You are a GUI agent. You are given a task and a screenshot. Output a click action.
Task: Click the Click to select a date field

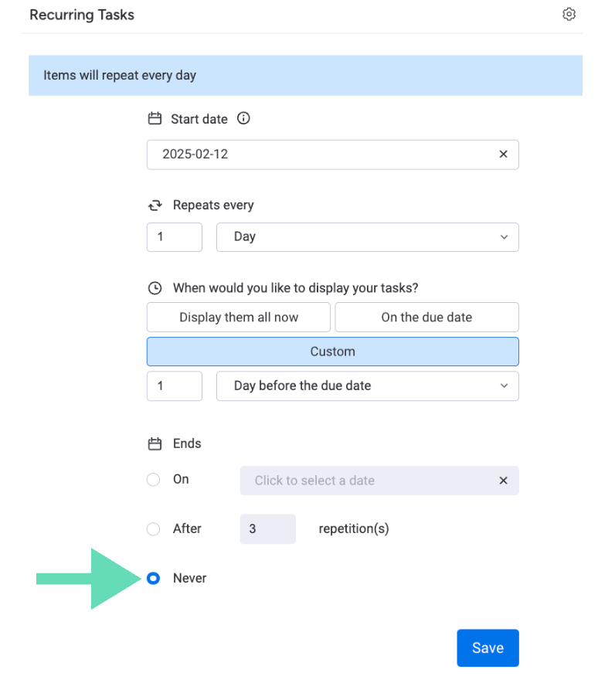[x=348, y=480]
